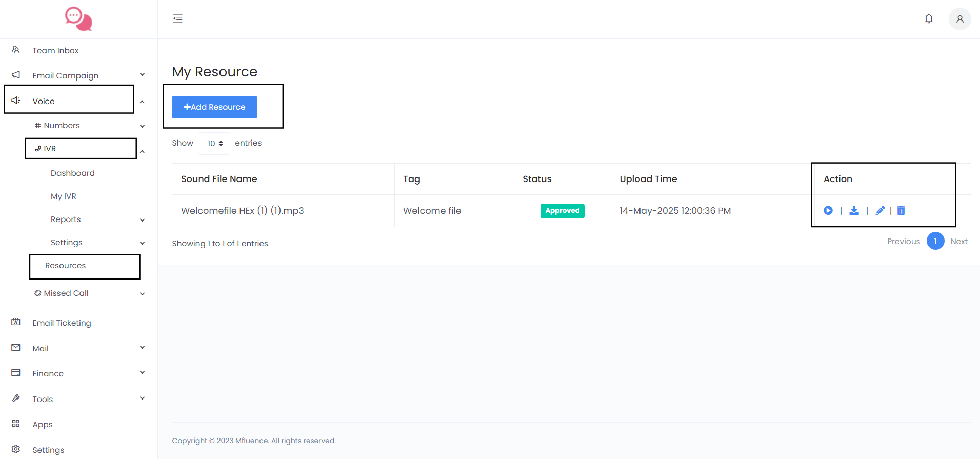Expand the Email Campaign menu

[x=65, y=75]
